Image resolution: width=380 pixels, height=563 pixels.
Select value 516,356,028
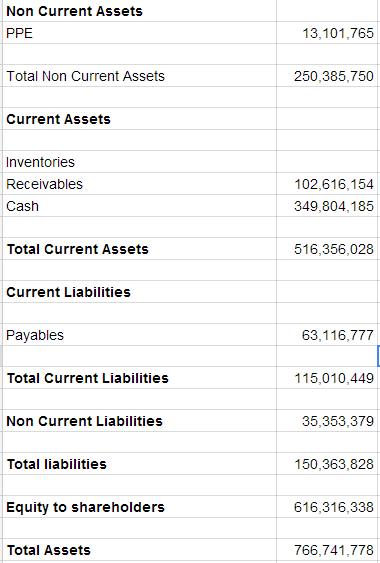pos(334,249)
